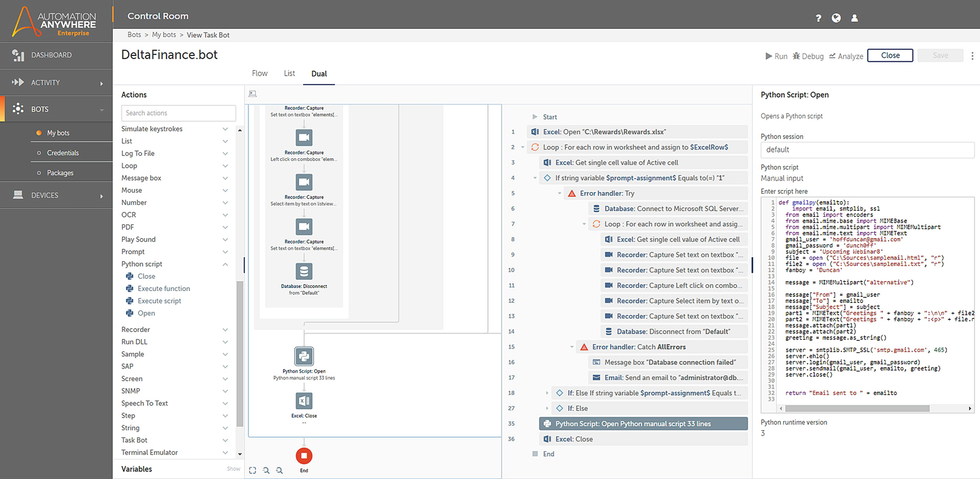
Task: Open the help question mark icon
Action: (x=818, y=18)
